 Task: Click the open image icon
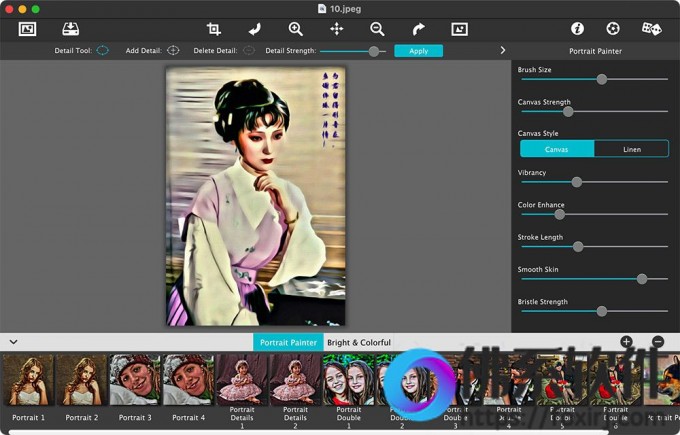(27, 29)
